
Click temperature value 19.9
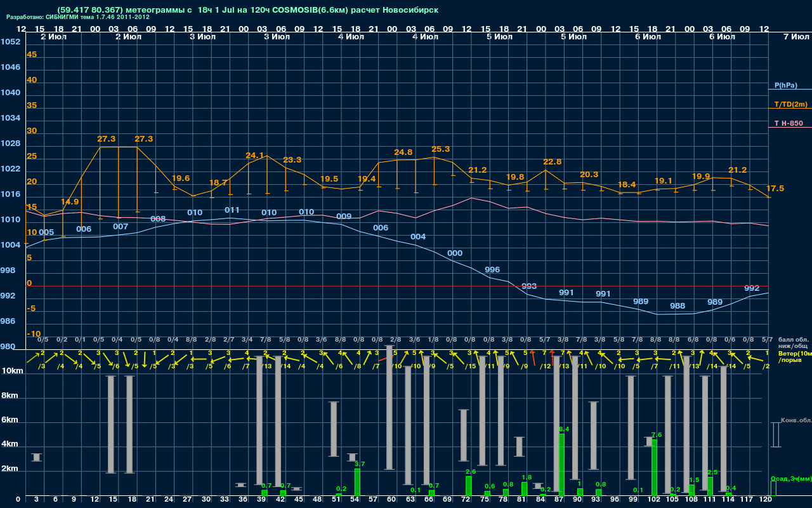click(701, 177)
